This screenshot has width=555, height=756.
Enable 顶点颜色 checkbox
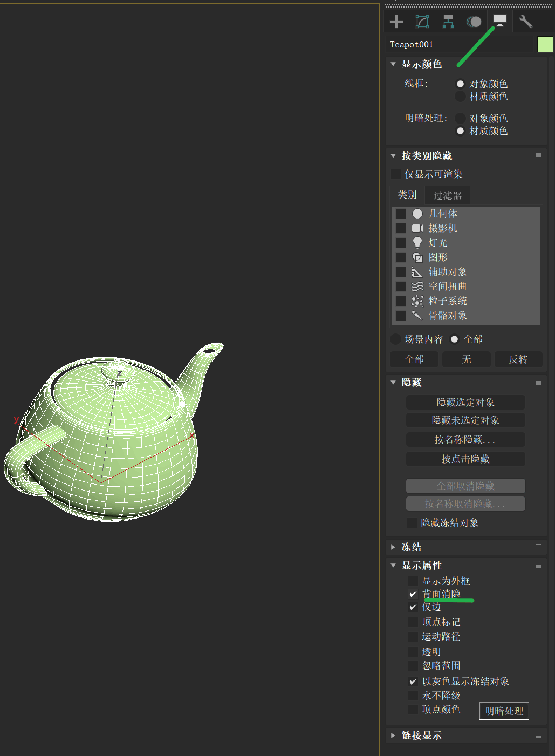[x=413, y=710]
